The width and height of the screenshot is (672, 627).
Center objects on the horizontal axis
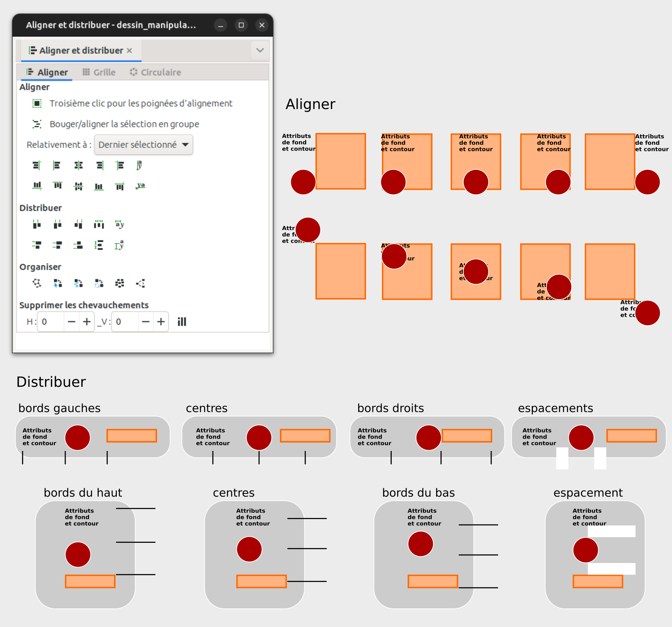coord(78,186)
